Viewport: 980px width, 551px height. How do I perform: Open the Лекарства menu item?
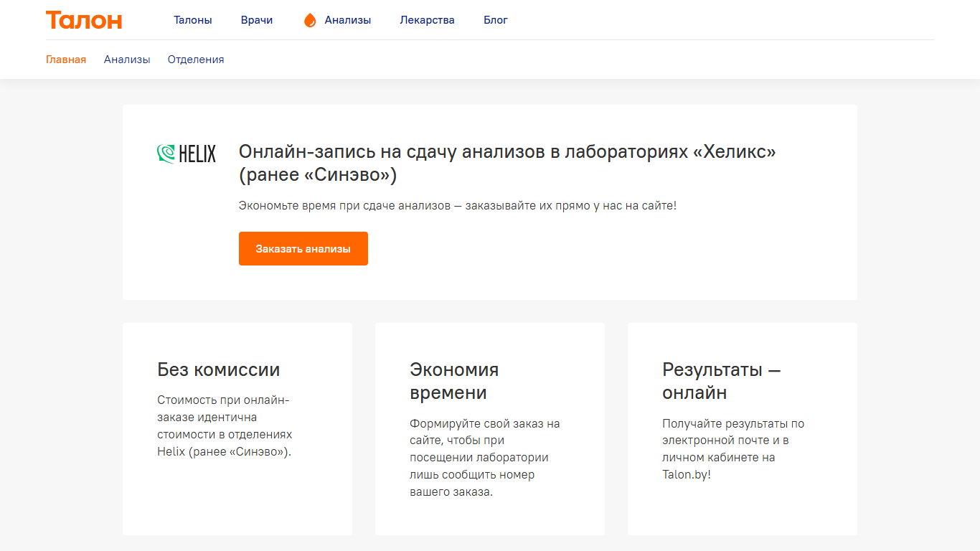coord(428,20)
